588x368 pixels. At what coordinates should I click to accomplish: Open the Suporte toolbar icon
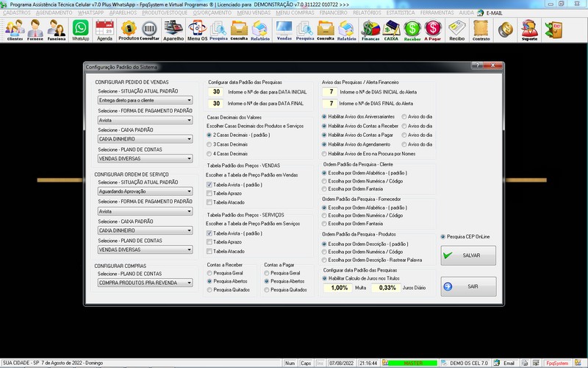529,30
